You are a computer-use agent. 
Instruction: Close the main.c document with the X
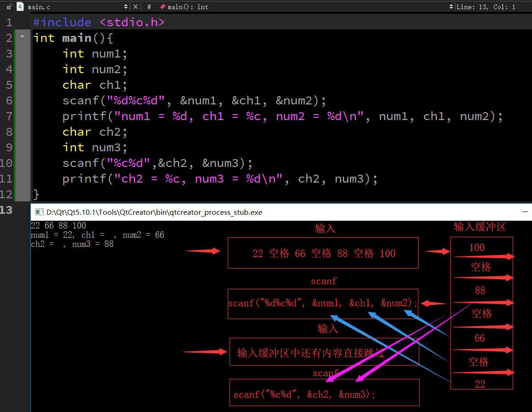pos(136,6)
